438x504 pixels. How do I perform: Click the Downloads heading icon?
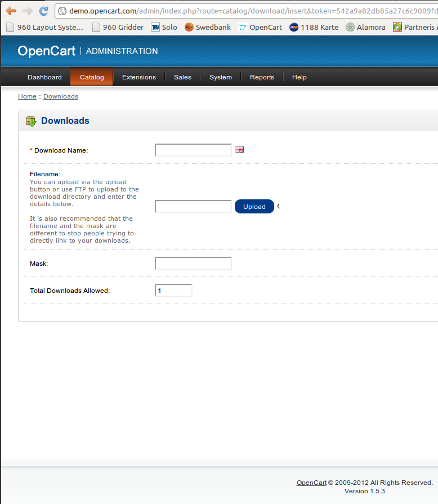click(31, 121)
